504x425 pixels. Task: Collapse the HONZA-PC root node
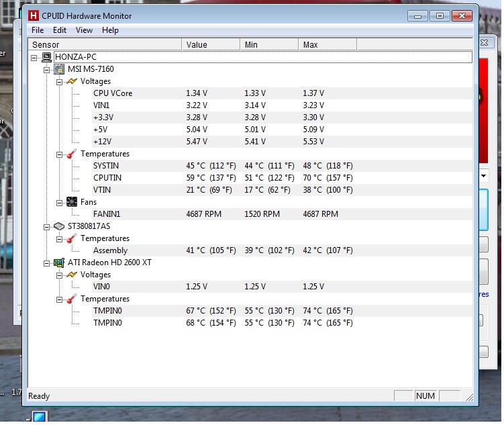click(x=34, y=58)
